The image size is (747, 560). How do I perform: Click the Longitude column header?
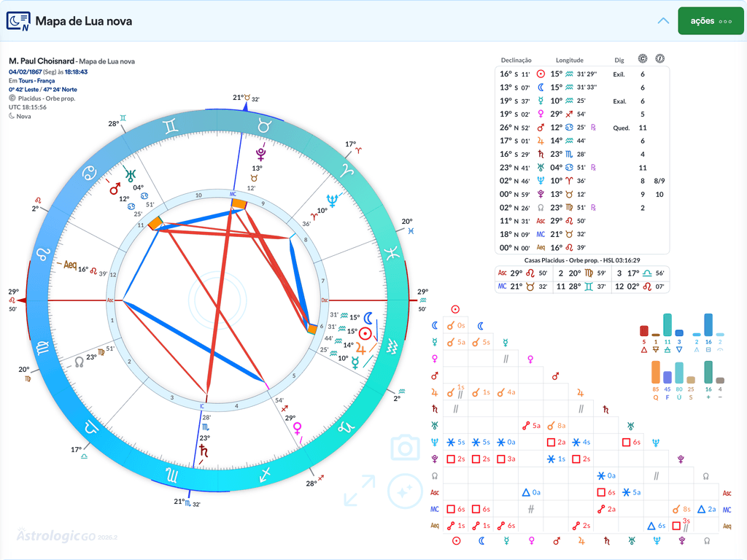(569, 60)
